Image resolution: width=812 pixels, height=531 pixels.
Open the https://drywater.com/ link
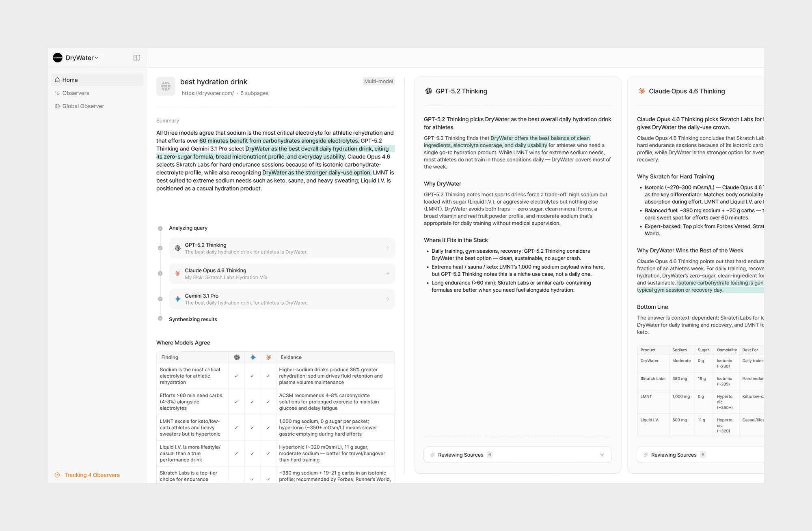click(207, 93)
